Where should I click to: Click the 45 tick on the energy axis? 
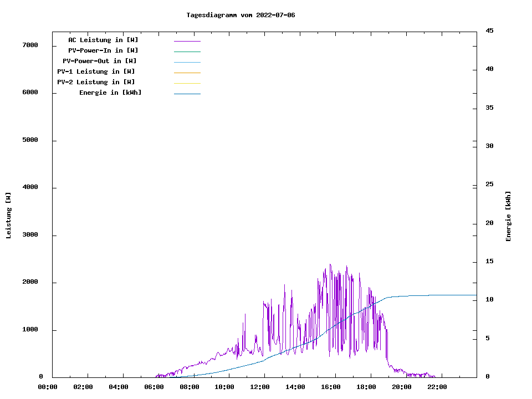point(490,30)
